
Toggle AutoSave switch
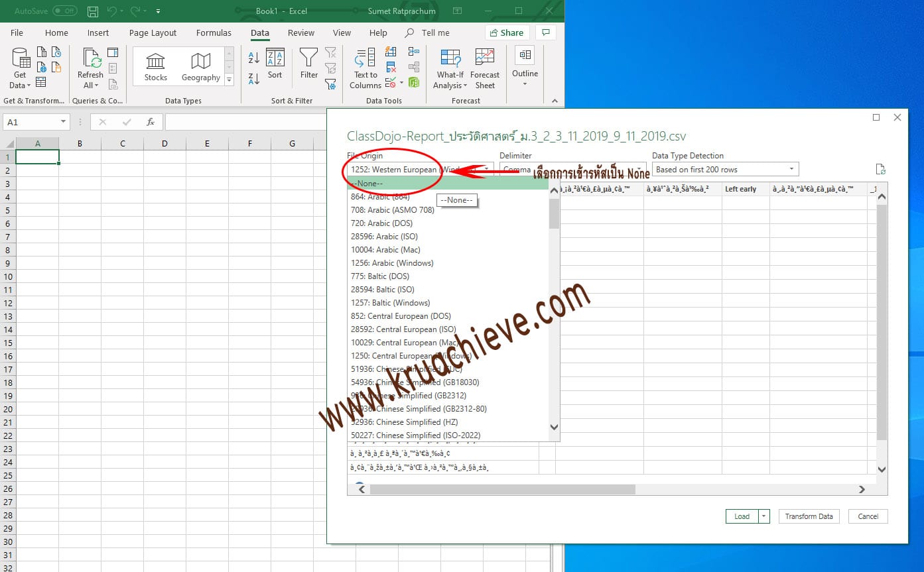tap(65, 11)
